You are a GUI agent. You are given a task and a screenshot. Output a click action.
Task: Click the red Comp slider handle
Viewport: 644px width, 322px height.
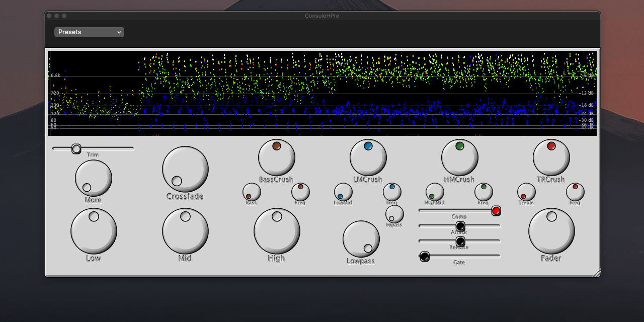point(496,211)
